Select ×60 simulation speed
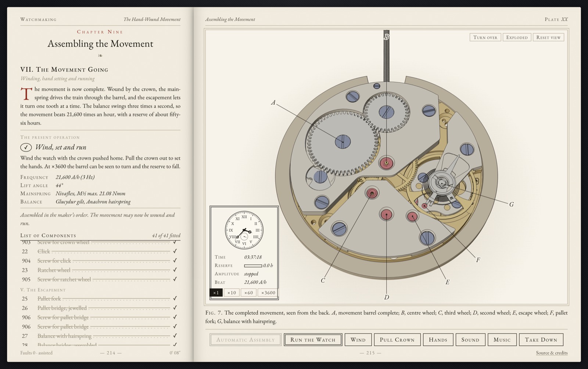 pyautogui.click(x=249, y=293)
